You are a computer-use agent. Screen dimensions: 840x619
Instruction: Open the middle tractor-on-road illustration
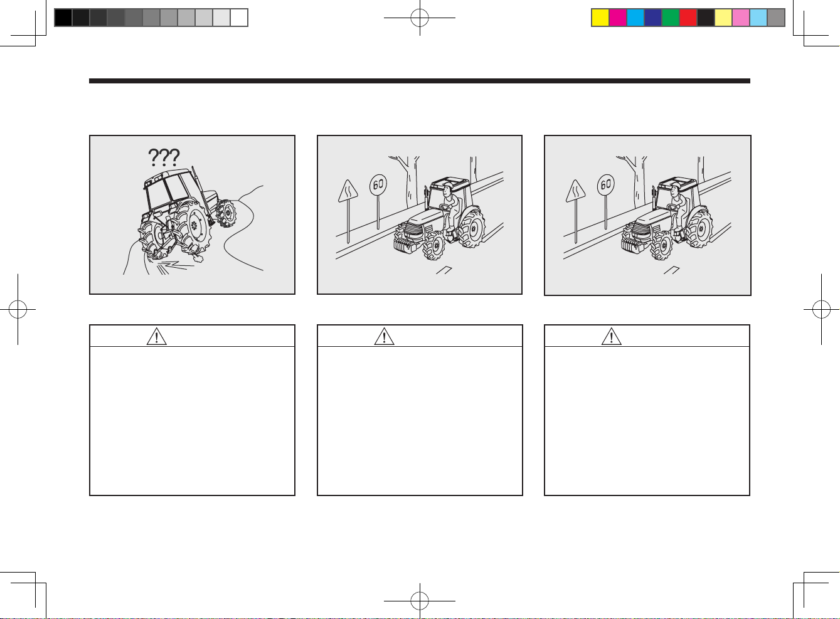[420, 214]
